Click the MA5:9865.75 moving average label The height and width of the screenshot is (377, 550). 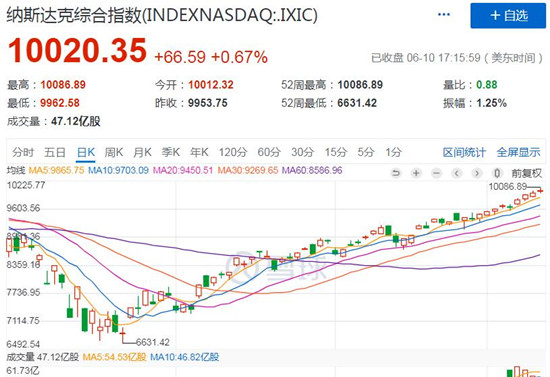click(56, 171)
